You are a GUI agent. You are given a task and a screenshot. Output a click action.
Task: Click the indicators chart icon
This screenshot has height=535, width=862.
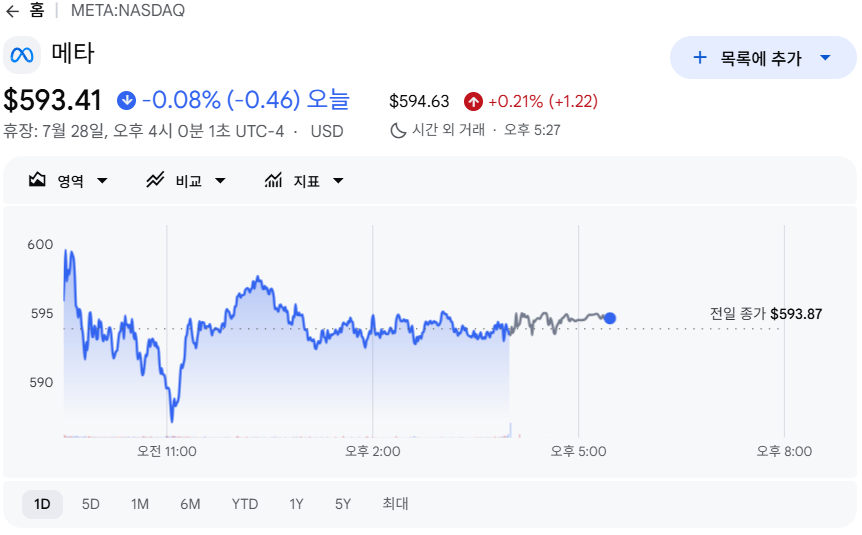[x=273, y=180]
